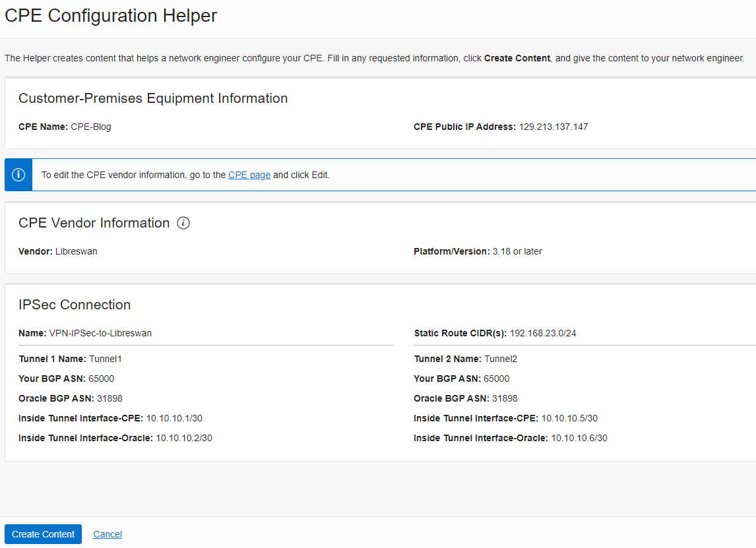756x548 pixels.
Task: Click the IPSec Connection section heading
Action: pyautogui.click(x=75, y=305)
